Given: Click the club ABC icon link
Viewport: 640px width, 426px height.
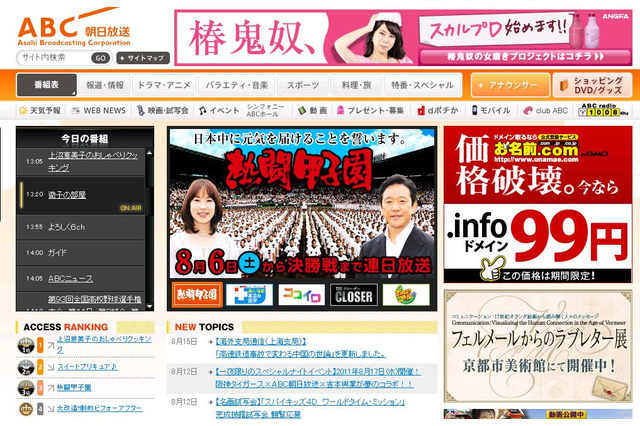Looking at the screenshot, I should click(546, 111).
